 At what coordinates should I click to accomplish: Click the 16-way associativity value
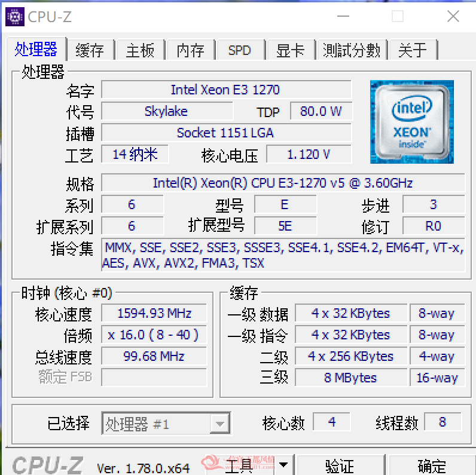437,378
